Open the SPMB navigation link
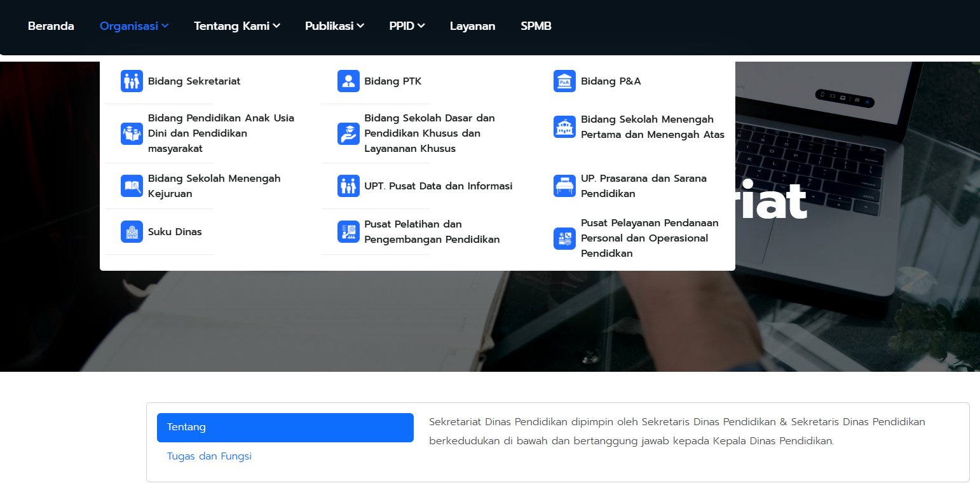 pos(536,26)
